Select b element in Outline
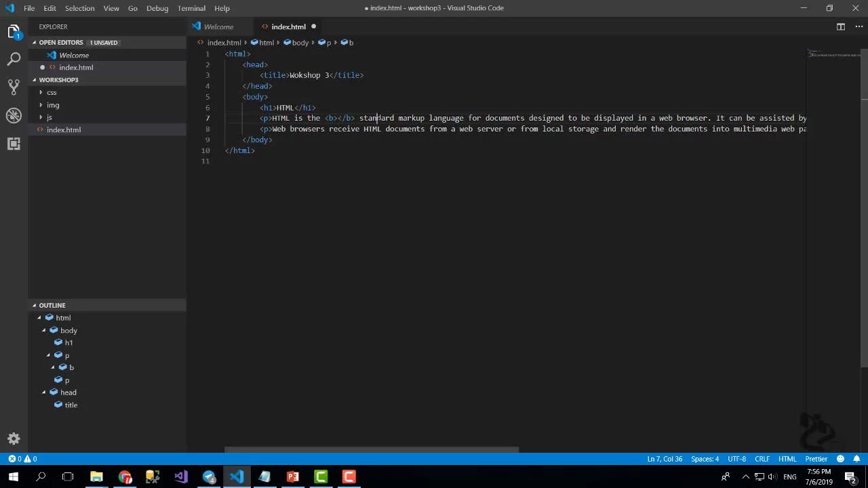 pyautogui.click(x=71, y=367)
